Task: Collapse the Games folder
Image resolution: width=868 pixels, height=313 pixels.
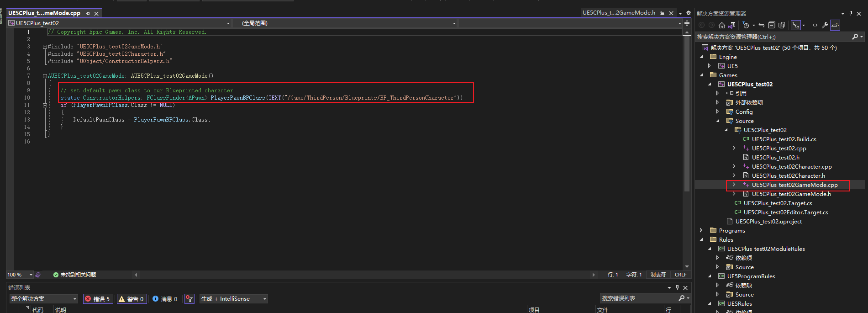Action: [702, 75]
